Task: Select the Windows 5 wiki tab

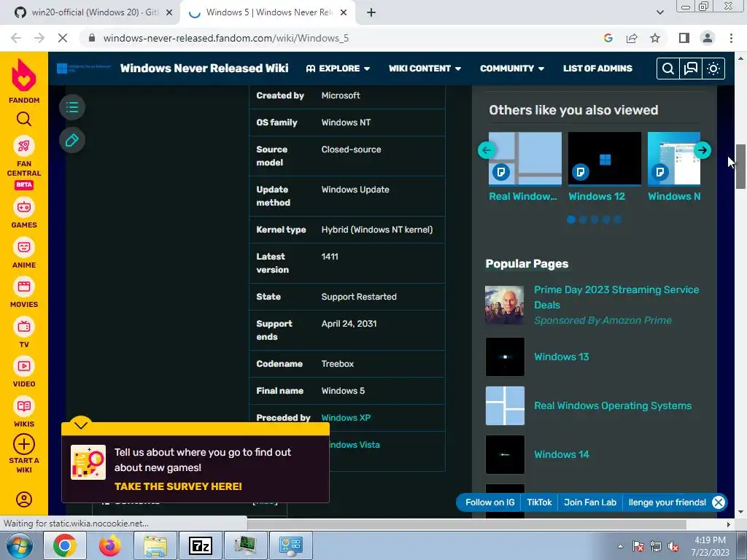Action: point(267,12)
